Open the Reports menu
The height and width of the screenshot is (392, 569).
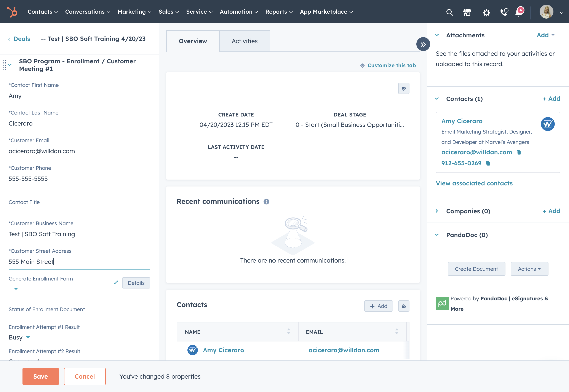(x=279, y=12)
